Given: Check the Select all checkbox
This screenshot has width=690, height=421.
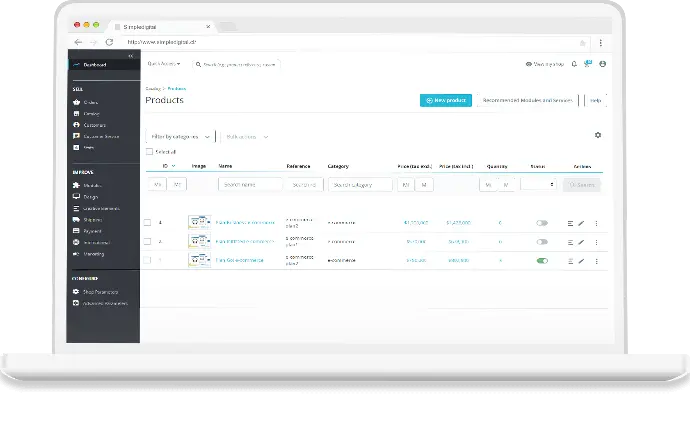Looking at the screenshot, I should 149,151.
